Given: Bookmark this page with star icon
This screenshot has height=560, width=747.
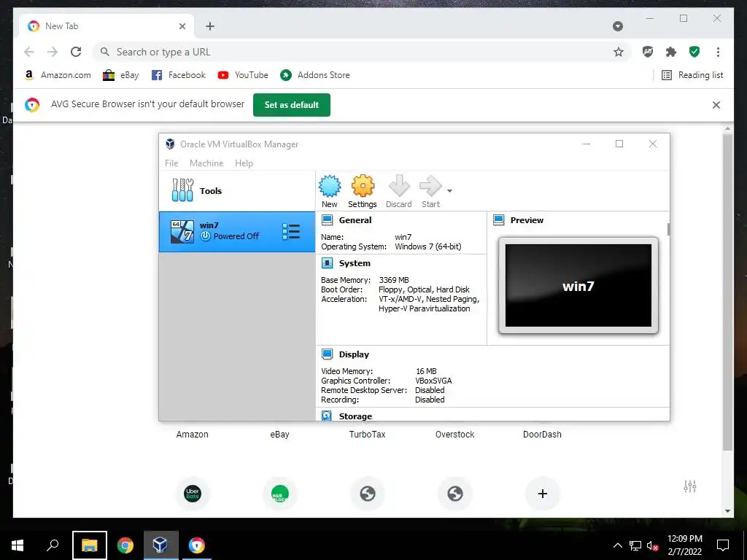Looking at the screenshot, I should coord(619,52).
